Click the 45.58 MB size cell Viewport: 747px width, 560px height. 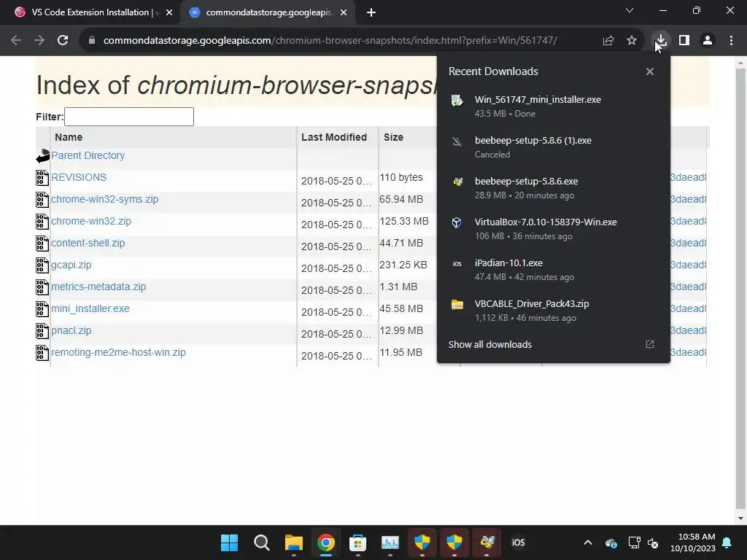click(x=401, y=308)
